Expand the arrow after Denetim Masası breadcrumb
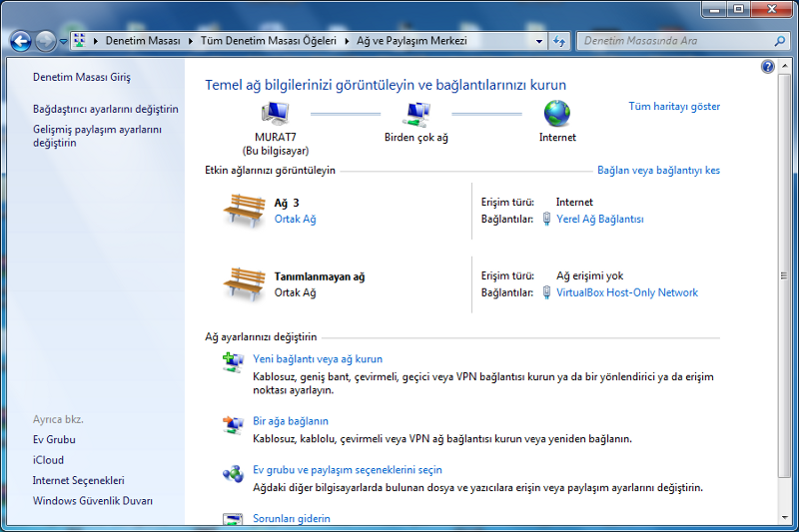Screen dimensions: 799x532 coord(190,41)
